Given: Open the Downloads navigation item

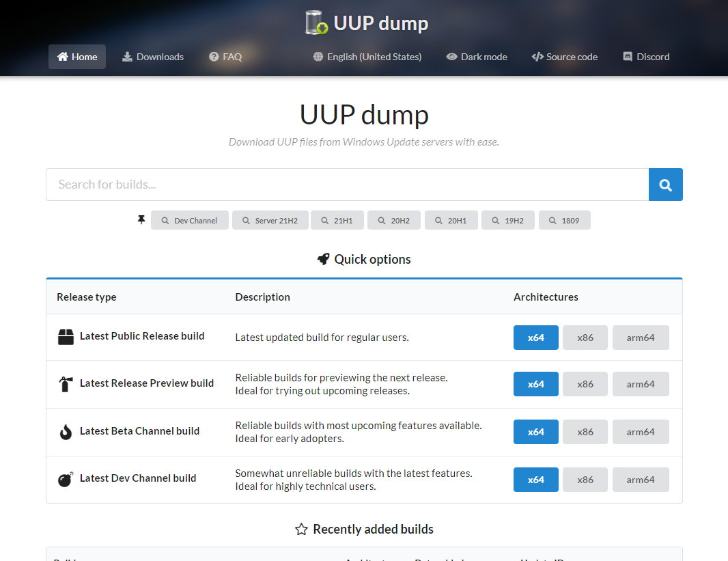Looking at the screenshot, I should tap(153, 57).
